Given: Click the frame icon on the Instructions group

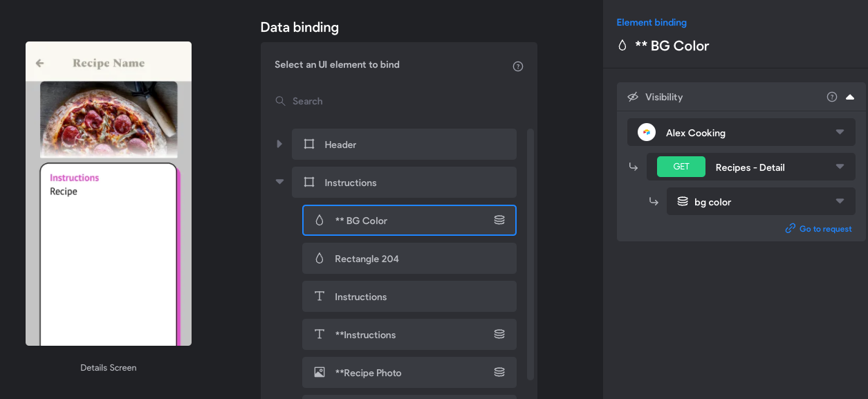Looking at the screenshot, I should tap(309, 183).
